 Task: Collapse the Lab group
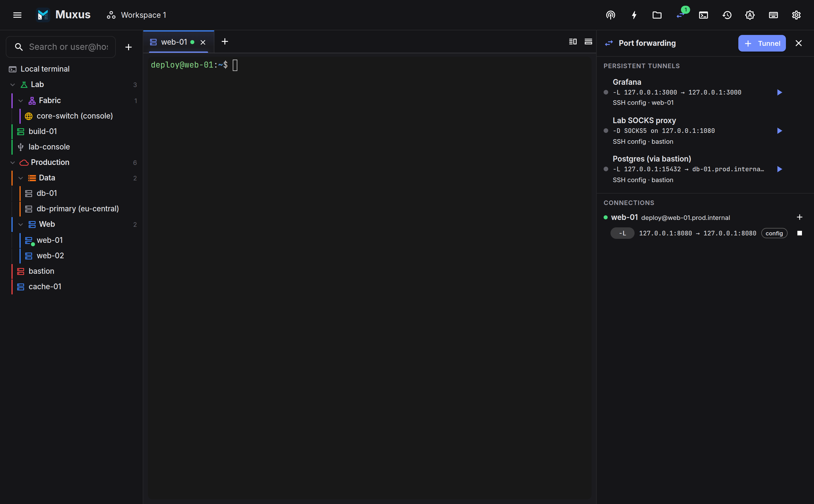coord(13,85)
